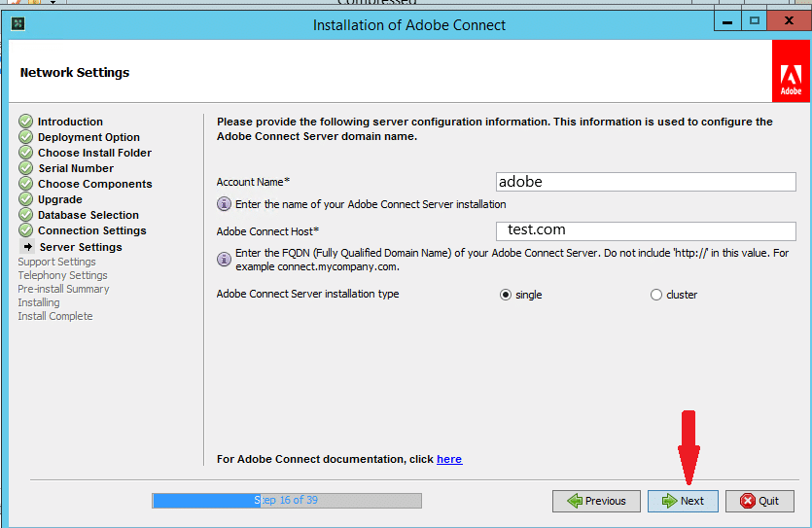Select the Install Complete step label
812x528 pixels.
55,316
